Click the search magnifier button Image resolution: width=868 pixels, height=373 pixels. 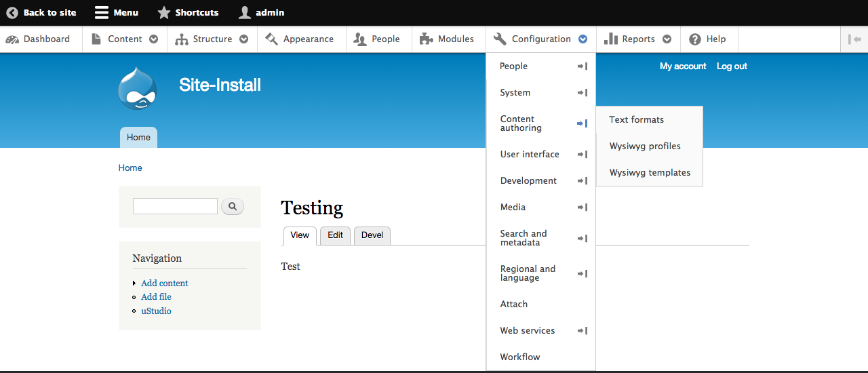click(233, 206)
